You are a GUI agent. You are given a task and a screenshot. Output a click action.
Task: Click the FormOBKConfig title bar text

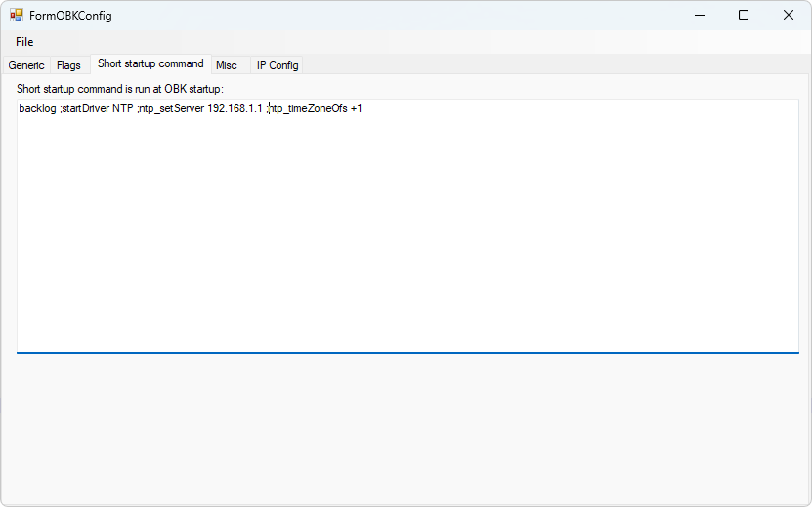coord(70,16)
